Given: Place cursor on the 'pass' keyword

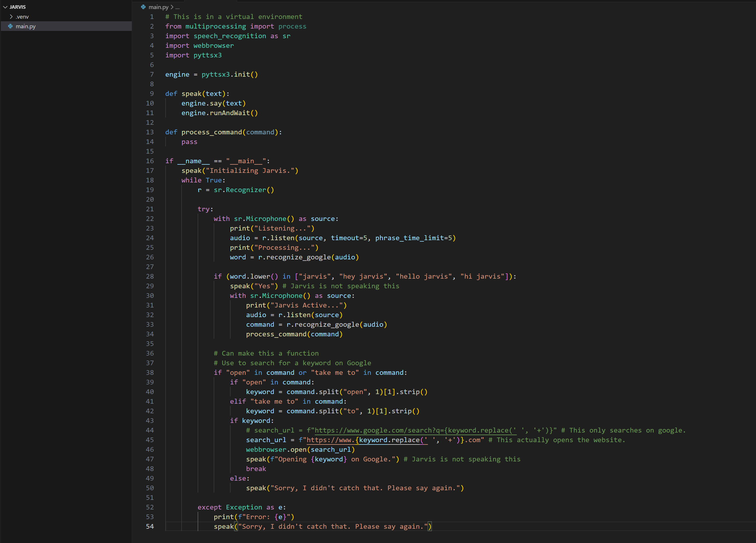Looking at the screenshot, I should coord(189,142).
